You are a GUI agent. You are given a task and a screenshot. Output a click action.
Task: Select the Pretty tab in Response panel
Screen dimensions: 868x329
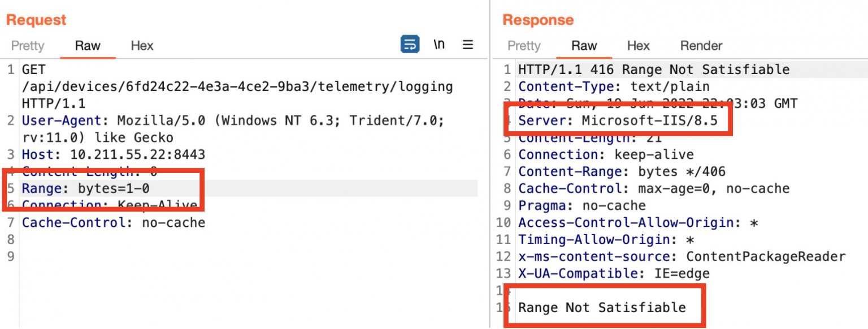(x=524, y=46)
